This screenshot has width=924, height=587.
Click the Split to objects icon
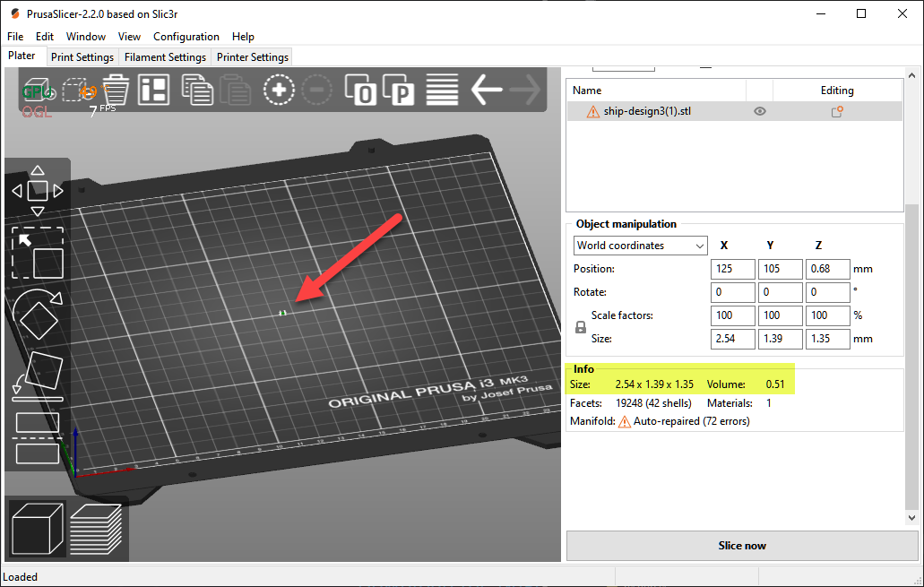360,90
